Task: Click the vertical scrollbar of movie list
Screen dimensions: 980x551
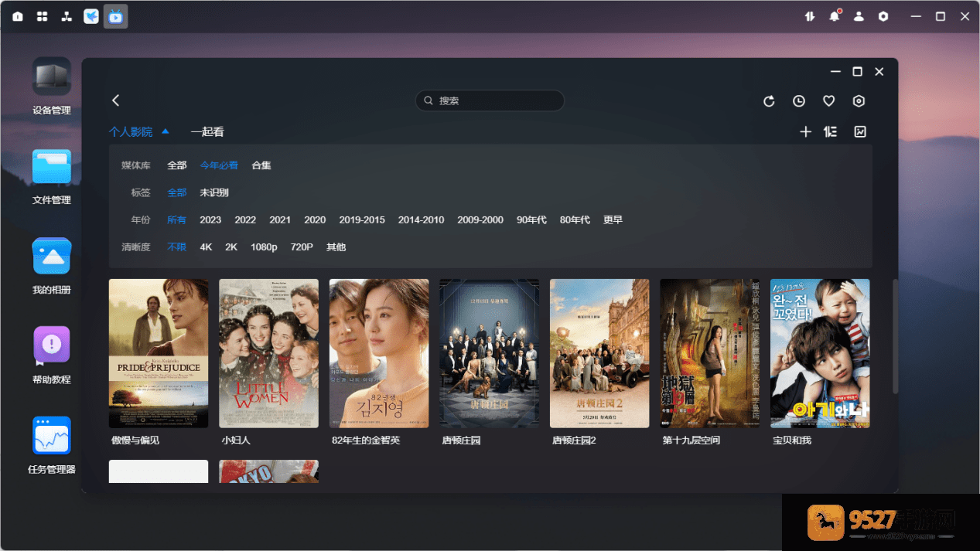Action: click(x=896, y=336)
